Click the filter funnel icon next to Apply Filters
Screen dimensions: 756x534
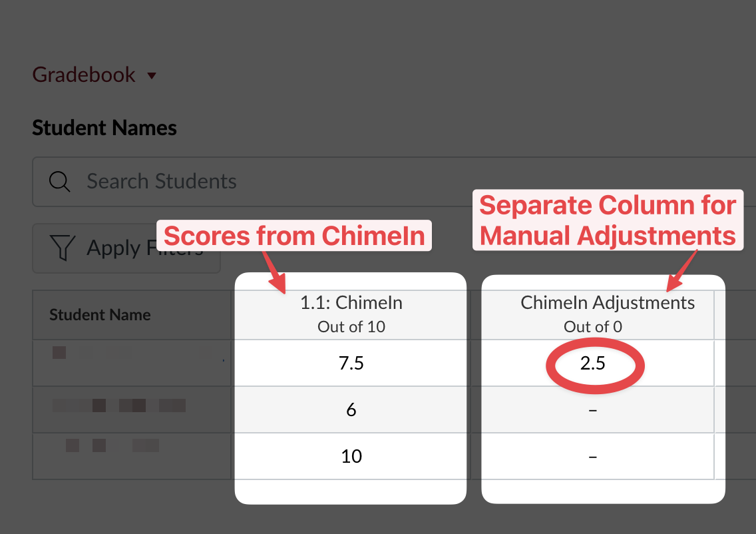tap(61, 247)
